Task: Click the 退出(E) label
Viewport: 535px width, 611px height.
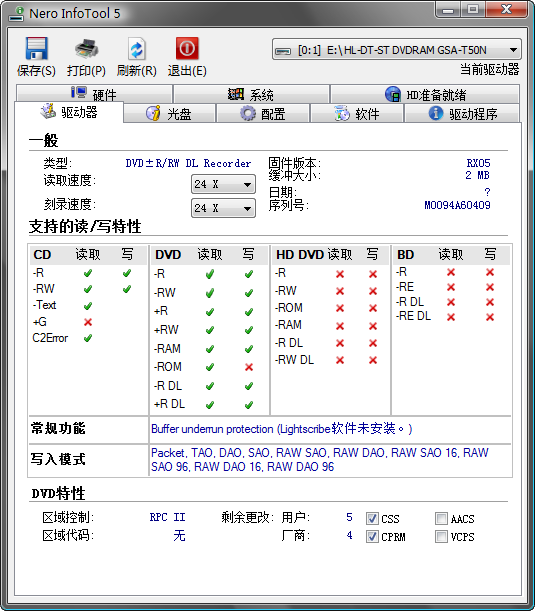Action: pyautogui.click(x=187, y=71)
